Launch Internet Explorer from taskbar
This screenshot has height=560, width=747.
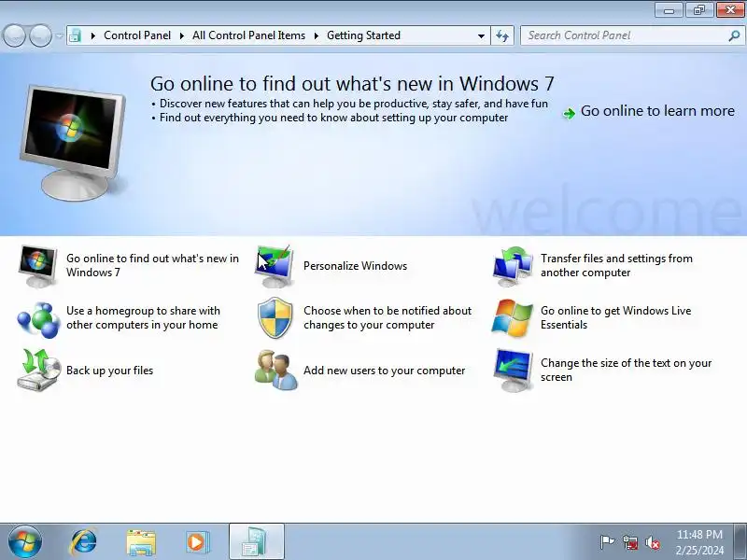[84, 542]
